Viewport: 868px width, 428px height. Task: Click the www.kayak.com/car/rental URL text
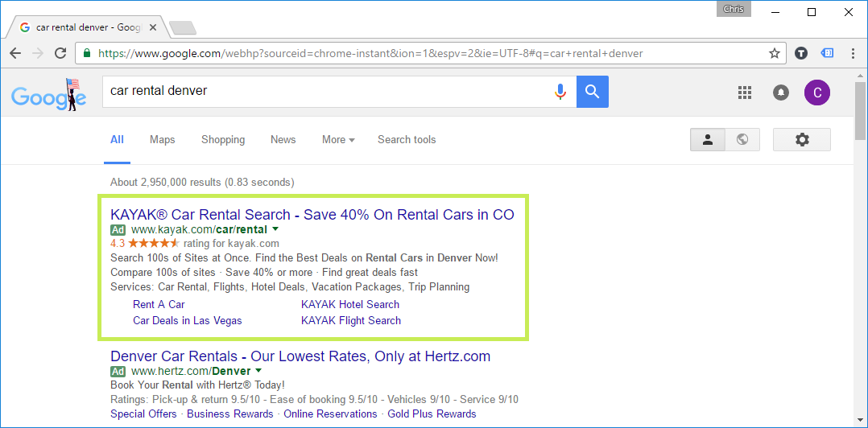point(200,229)
